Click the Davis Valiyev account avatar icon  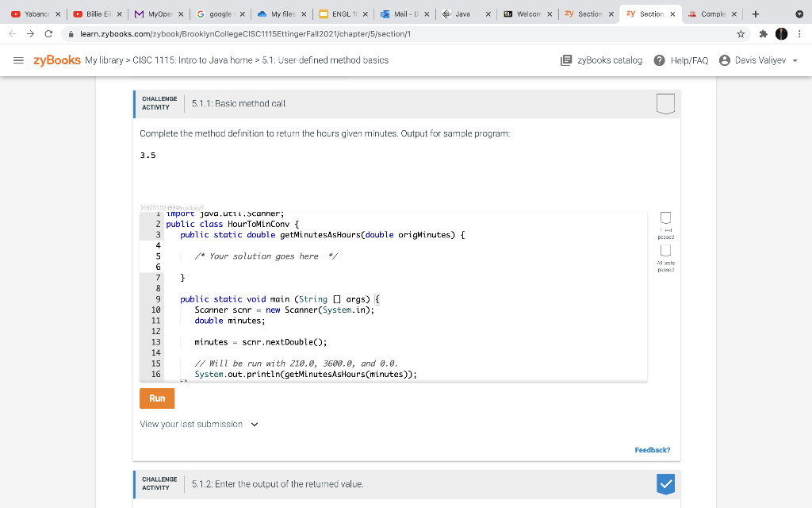(x=725, y=60)
